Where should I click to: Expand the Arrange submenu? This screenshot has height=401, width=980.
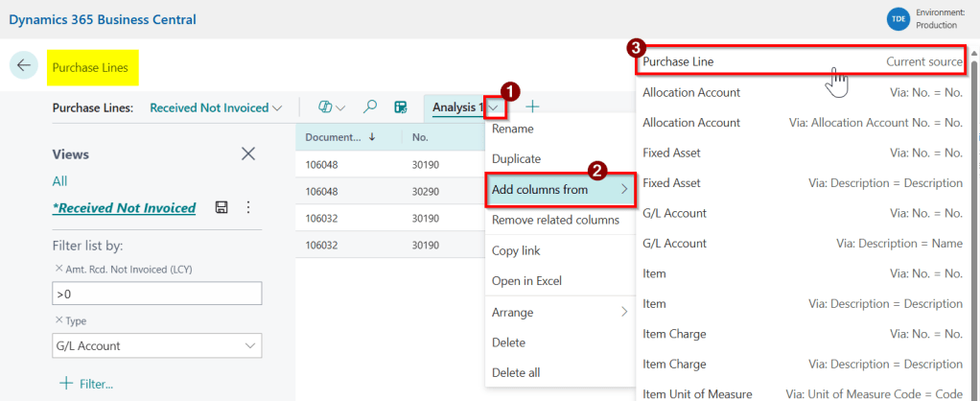(x=560, y=312)
